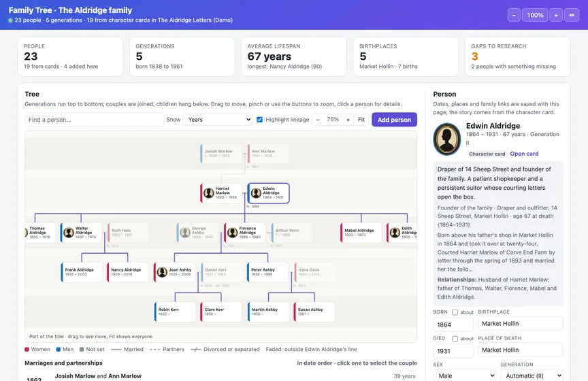The width and height of the screenshot is (588, 381).
Task: Click the Gaps to research card
Action: pos(517,56)
